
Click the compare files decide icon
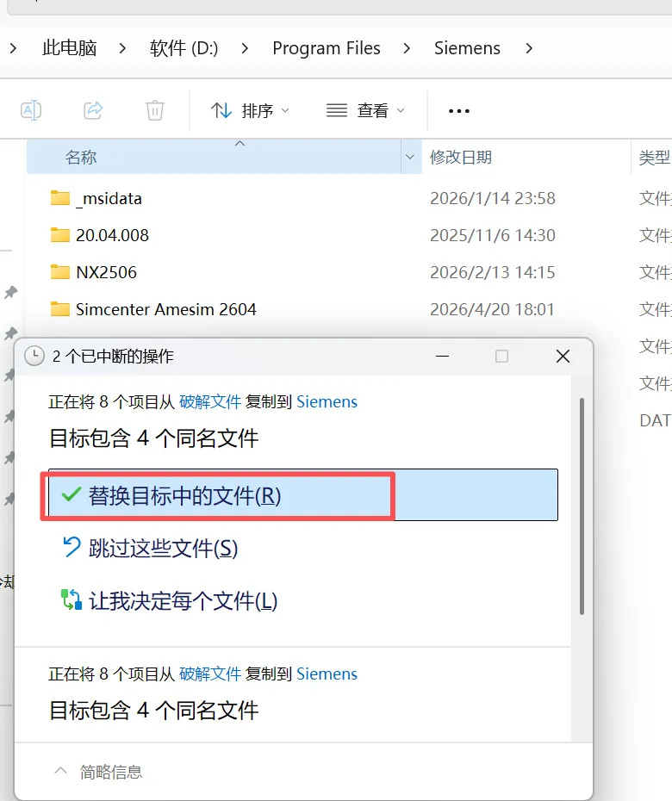tap(72, 599)
